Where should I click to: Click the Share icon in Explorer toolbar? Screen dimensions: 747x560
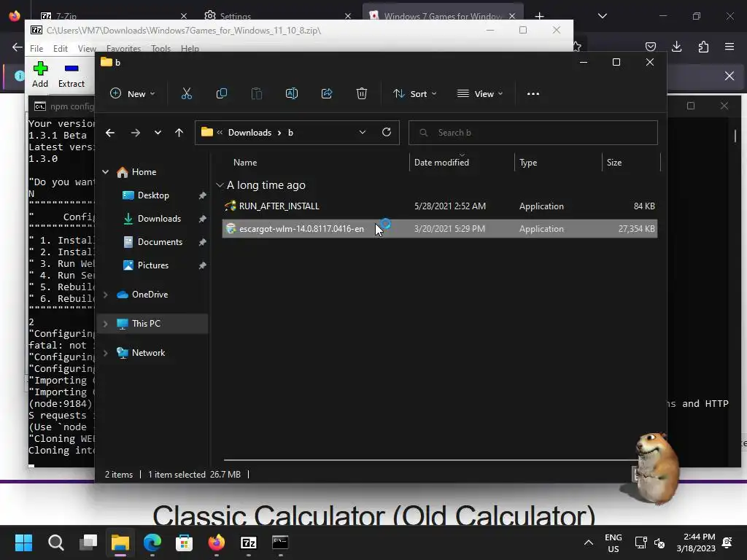(x=327, y=94)
